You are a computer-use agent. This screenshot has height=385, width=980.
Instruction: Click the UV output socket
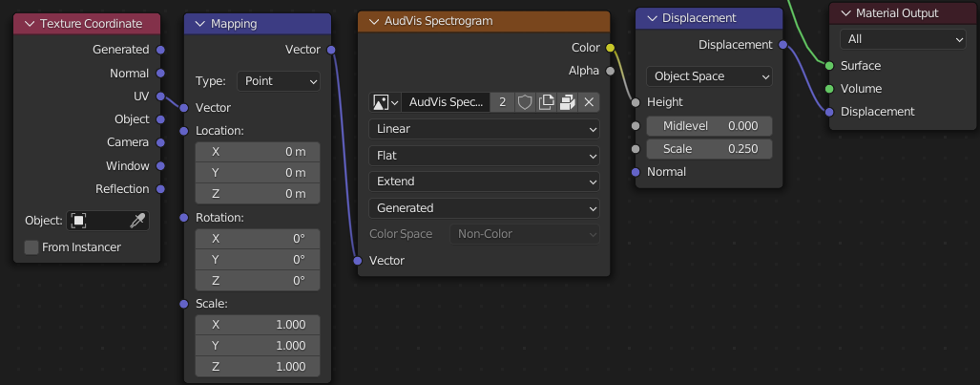pyautogui.click(x=160, y=96)
